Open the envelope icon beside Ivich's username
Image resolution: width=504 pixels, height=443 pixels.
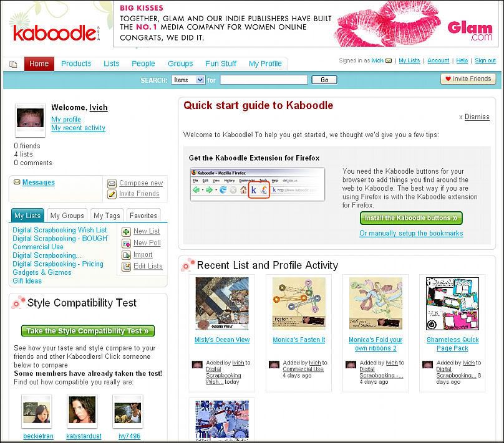click(x=388, y=60)
